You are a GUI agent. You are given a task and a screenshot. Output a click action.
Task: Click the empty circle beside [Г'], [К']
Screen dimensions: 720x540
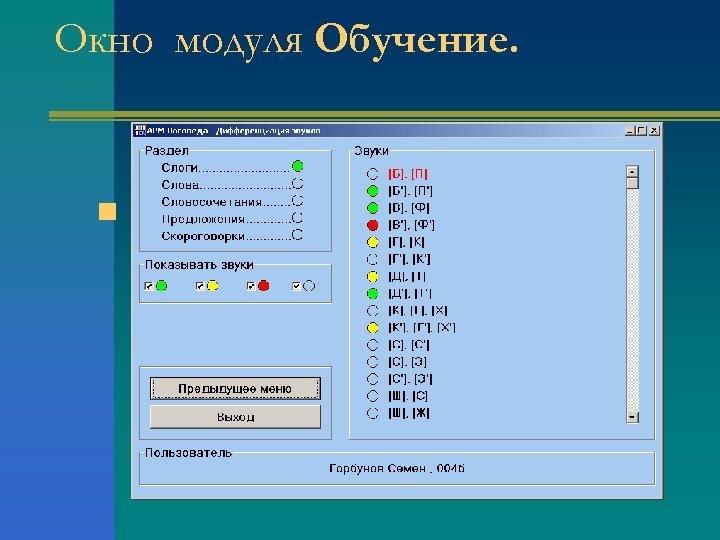(372, 259)
